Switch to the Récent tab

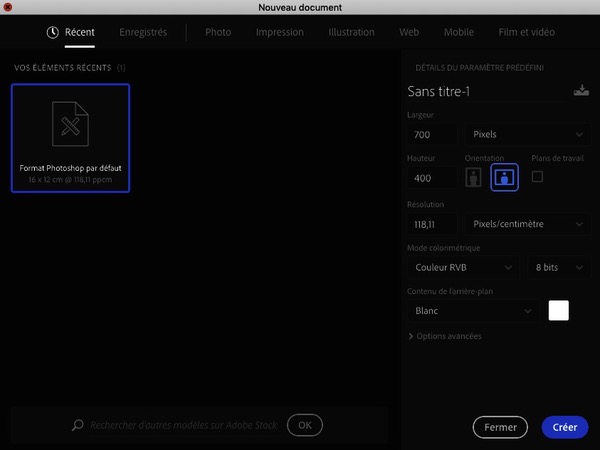(80, 32)
